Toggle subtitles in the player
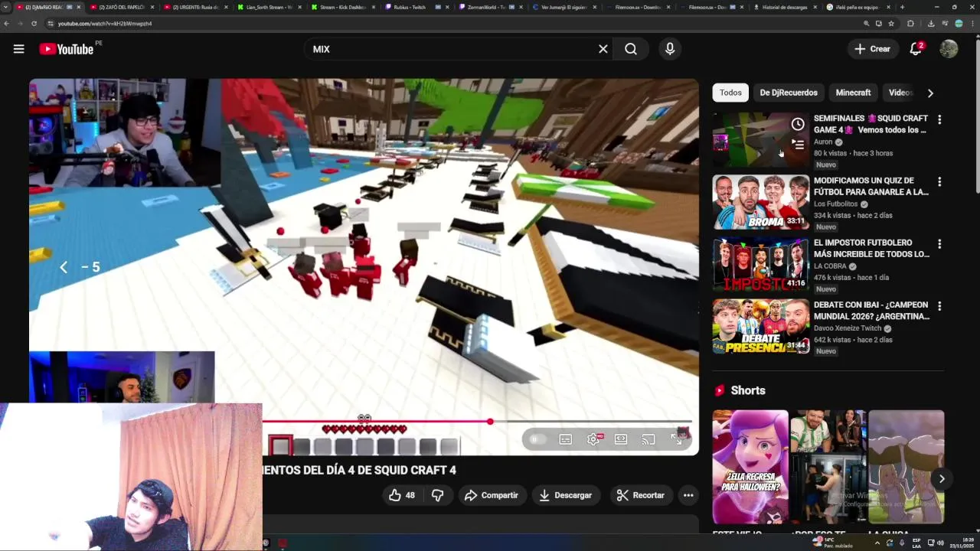Viewport: 980px width, 551px height. pos(565,439)
